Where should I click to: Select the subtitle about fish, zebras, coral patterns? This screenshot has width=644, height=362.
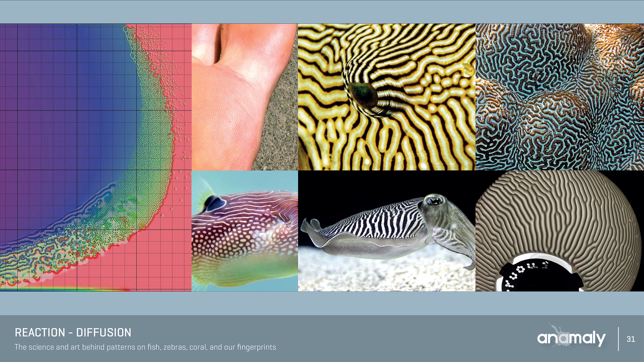(145, 347)
